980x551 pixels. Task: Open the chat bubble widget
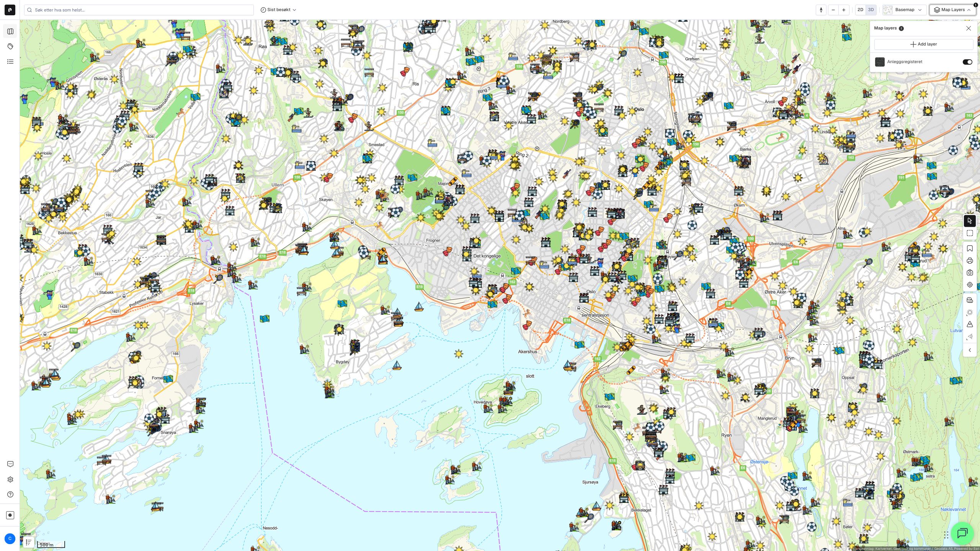point(962,533)
